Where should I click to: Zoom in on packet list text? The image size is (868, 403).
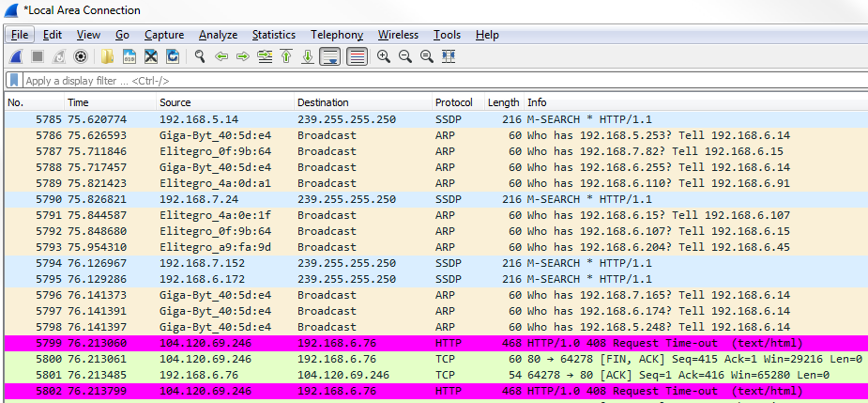[384, 56]
